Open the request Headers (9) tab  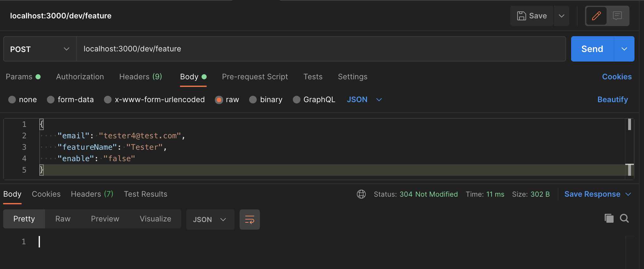[x=141, y=77]
